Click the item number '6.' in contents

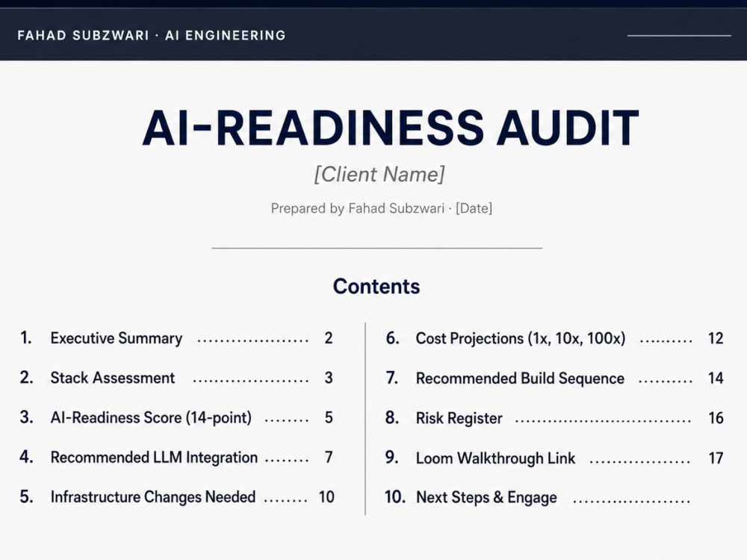point(392,338)
